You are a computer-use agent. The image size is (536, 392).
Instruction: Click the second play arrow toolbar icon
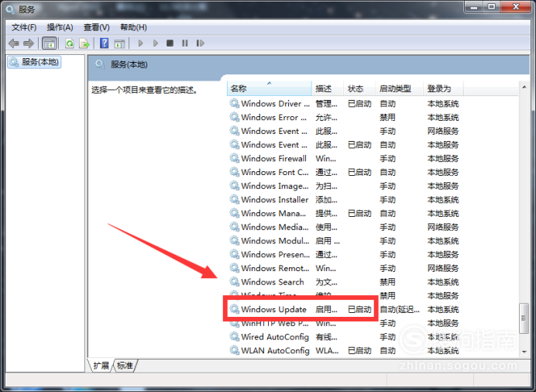156,43
